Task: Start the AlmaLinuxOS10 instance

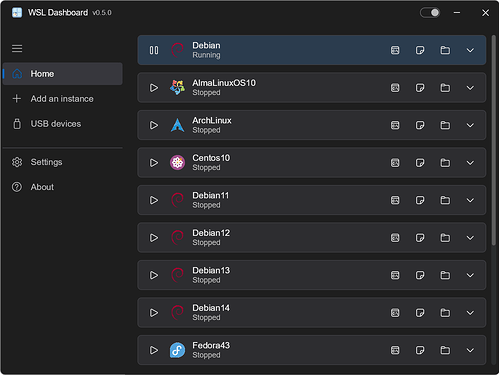Action: point(154,88)
